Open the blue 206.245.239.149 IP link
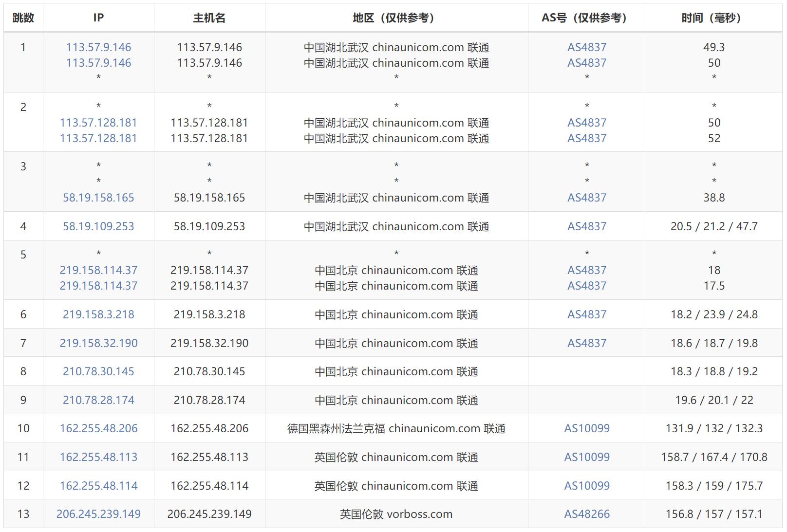This screenshot has height=532, width=787. 98,514
